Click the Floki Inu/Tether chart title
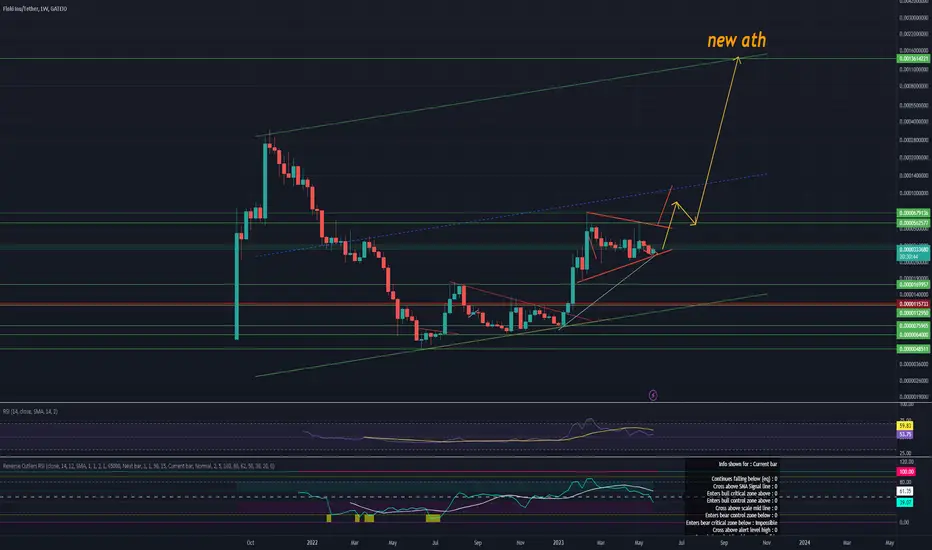Image resolution: width=932 pixels, height=550 pixels. (x=34, y=9)
